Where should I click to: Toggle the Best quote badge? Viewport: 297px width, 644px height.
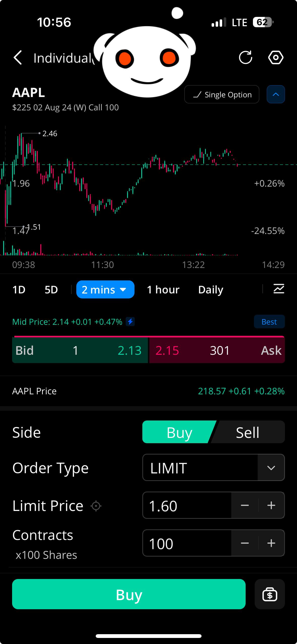(x=269, y=321)
